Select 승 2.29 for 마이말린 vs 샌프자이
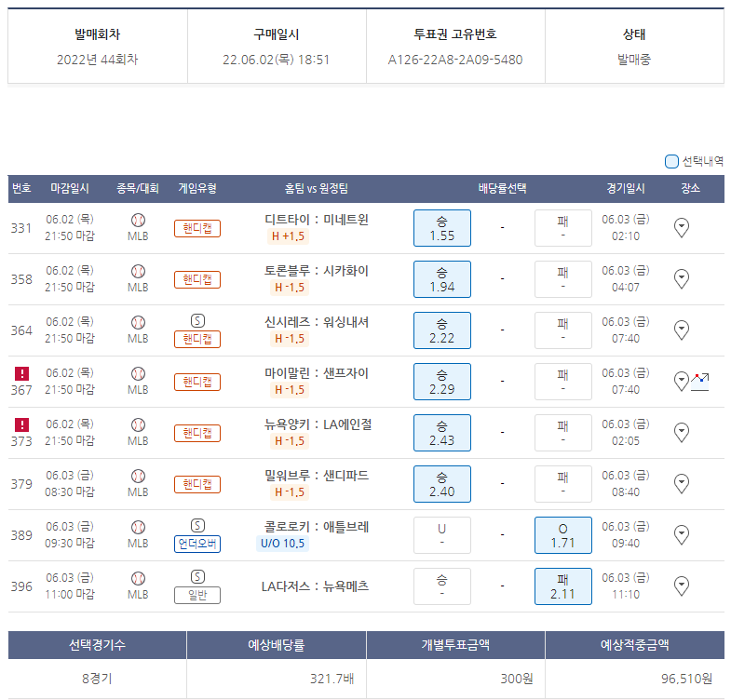The width and height of the screenshot is (731, 700). (442, 382)
